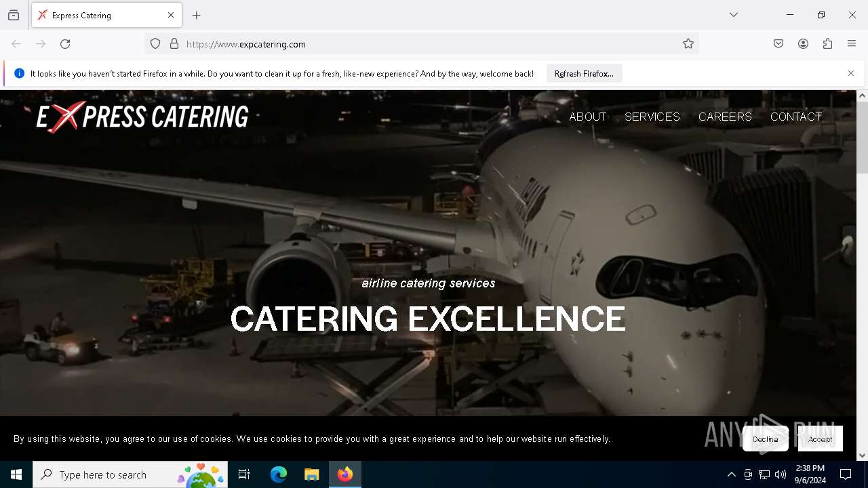Screen dimensions: 868x488
Task: Open the Windows Start menu
Action: click(x=16, y=474)
